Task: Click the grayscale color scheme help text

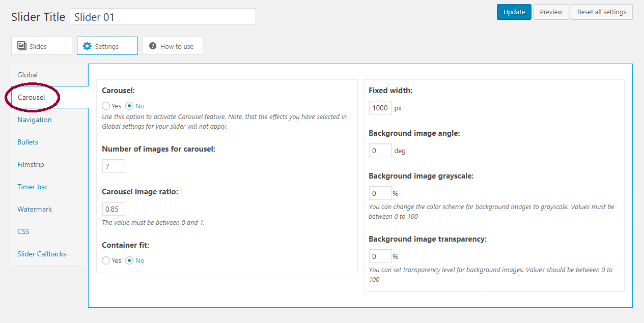Action: click(x=491, y=212)
